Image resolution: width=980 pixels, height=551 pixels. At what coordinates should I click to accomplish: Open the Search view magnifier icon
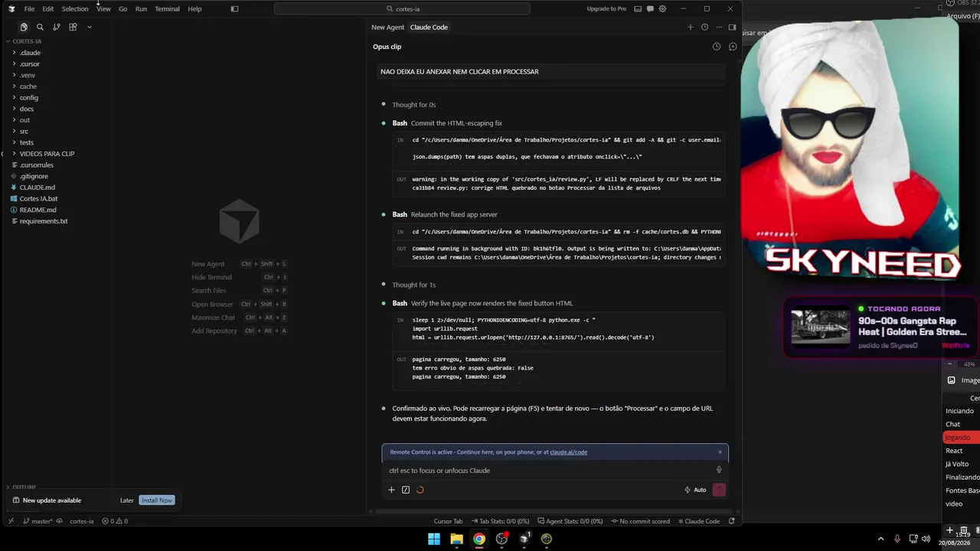click(x=40, y=27)
